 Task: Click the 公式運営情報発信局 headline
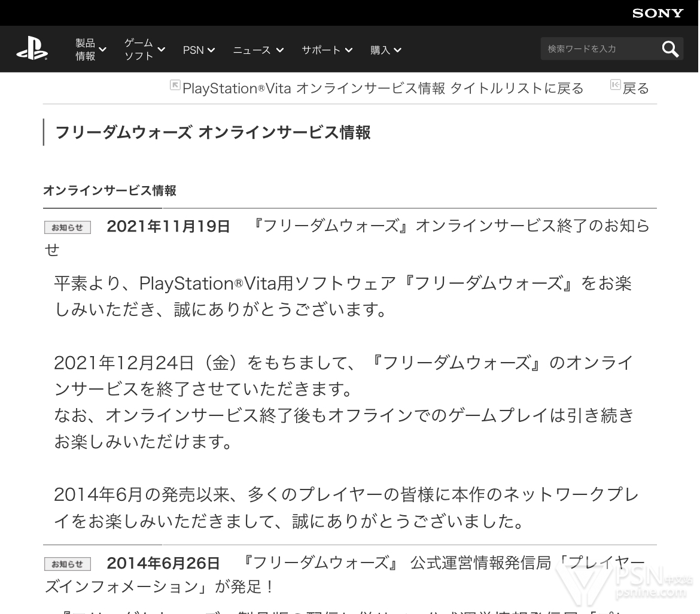(345, 575)
